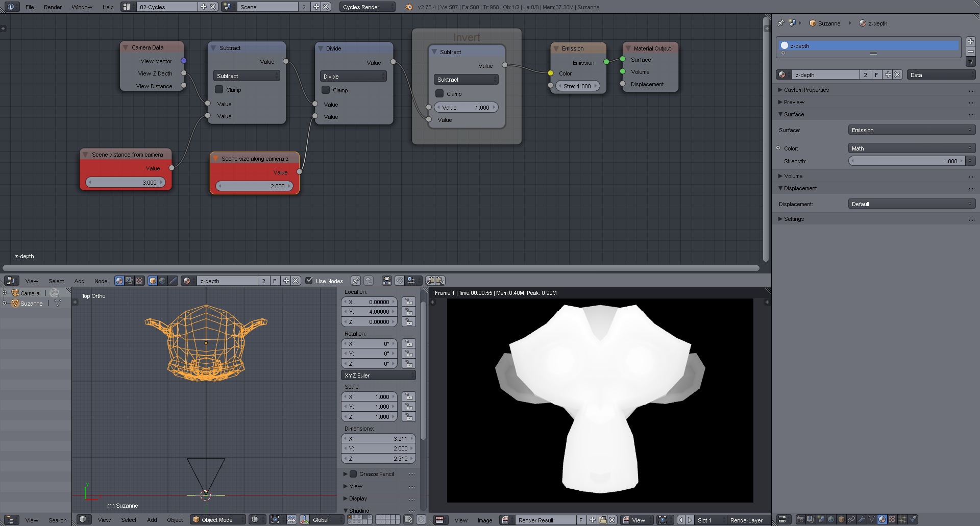980x526 pixels.
Task: Open the node editor Add menu
Action: click(x=79, y=281)
